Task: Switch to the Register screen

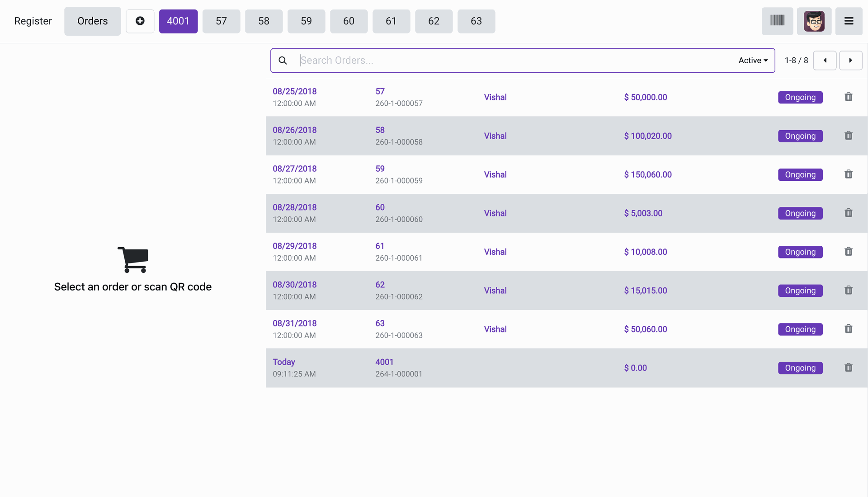Action: [x=33, y=21]
